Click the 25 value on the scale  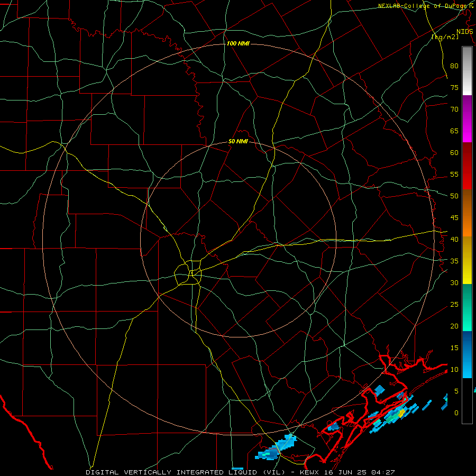454,305
